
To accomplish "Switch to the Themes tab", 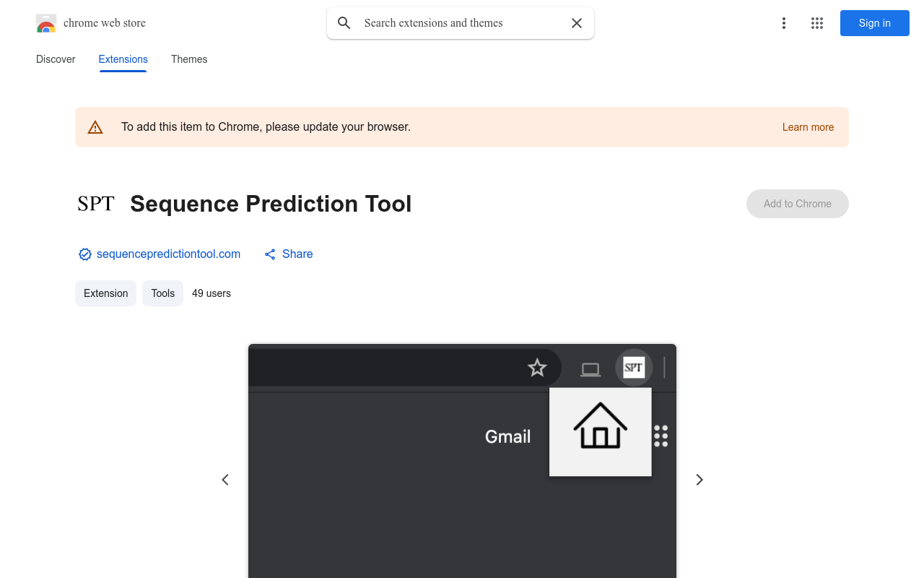I will point(189,59).
